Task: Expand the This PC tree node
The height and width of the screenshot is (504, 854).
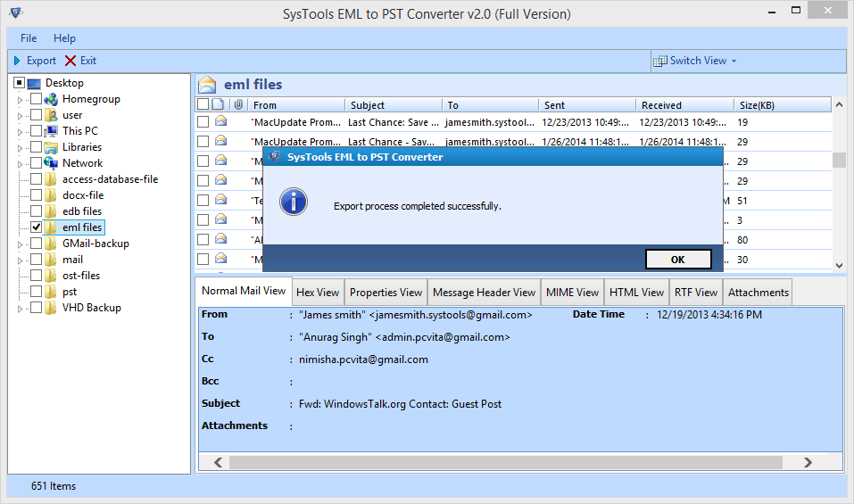Action: coord(21,132)
